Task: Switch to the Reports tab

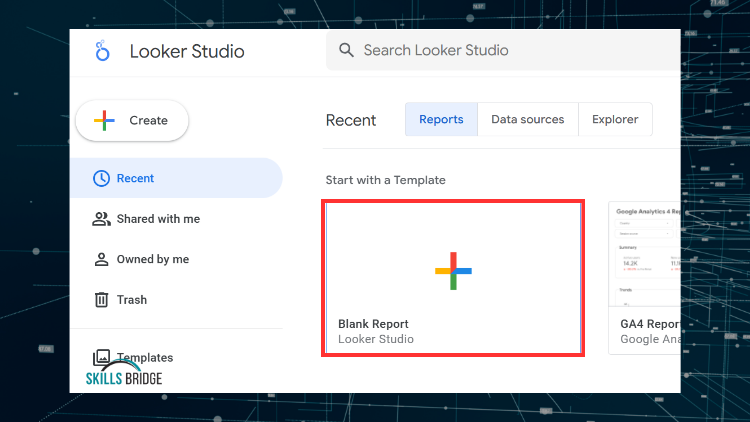Action: (441, 119)
